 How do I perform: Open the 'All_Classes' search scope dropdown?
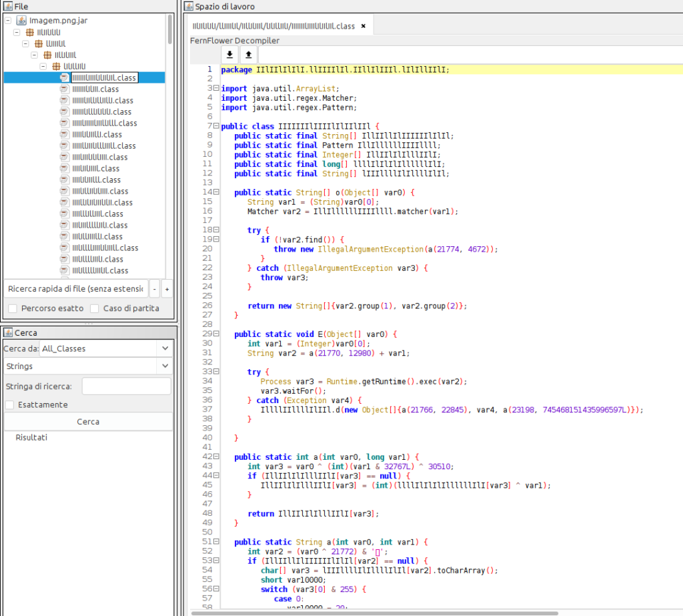164,348
